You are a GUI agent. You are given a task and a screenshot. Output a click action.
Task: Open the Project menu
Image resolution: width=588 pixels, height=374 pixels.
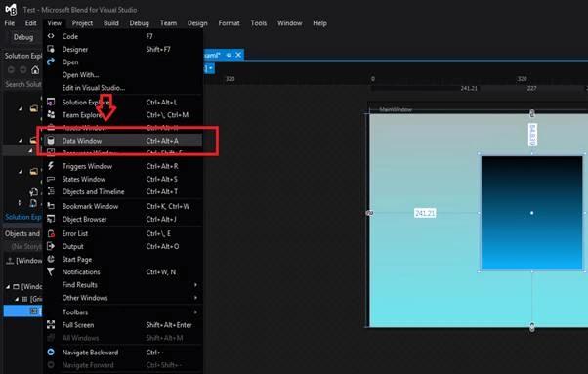(82, 23)
